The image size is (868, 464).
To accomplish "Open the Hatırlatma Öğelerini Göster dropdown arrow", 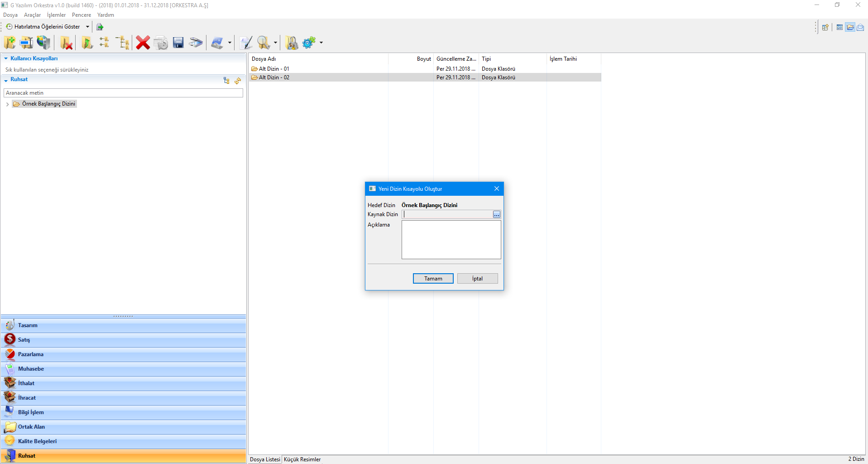I will (87, 27).
